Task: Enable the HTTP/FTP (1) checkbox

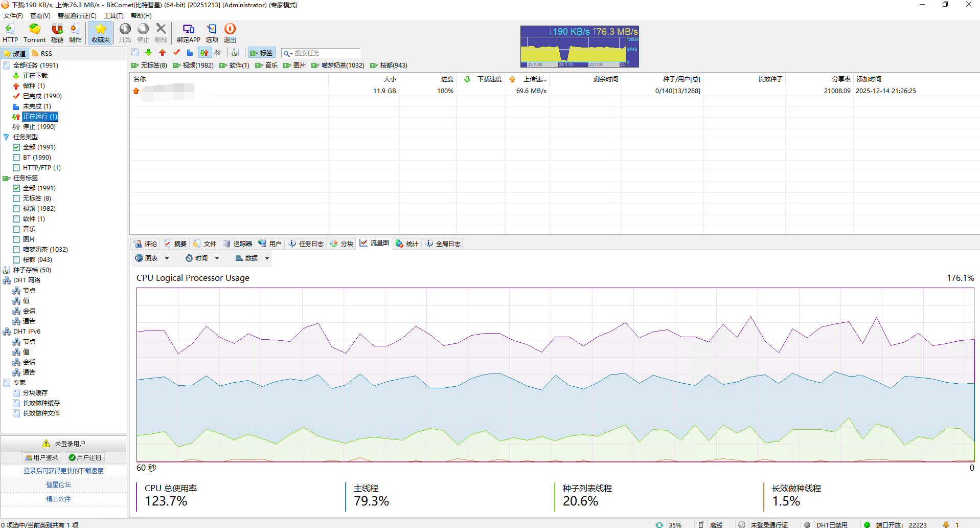Action: coord(16,168)
